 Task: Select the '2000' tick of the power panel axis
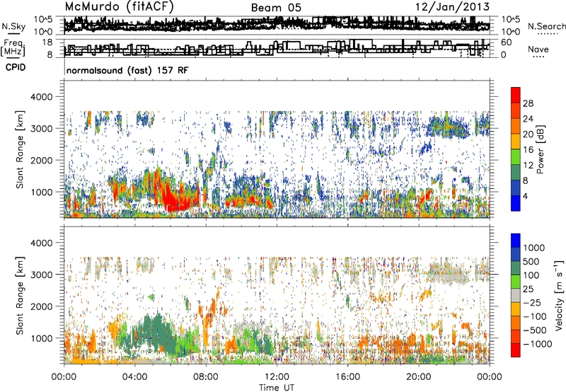click(x=41, y=160)
